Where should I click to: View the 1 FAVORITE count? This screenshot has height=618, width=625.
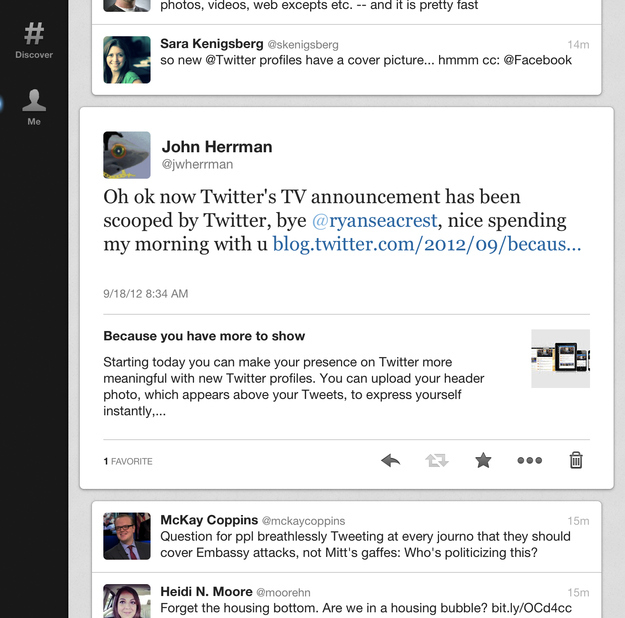click(128, 461)
